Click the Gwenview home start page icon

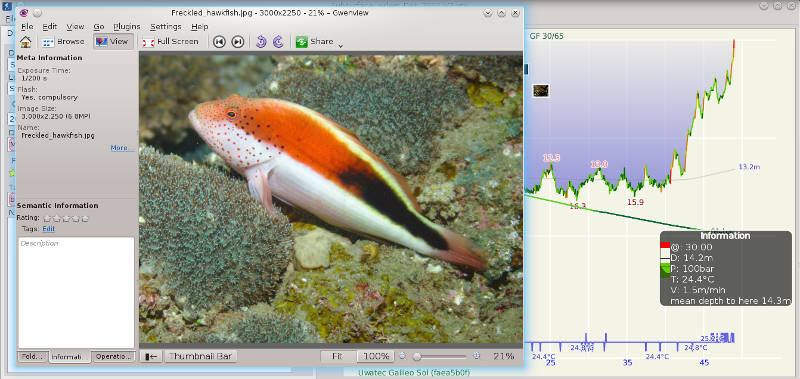pos(26,42)
